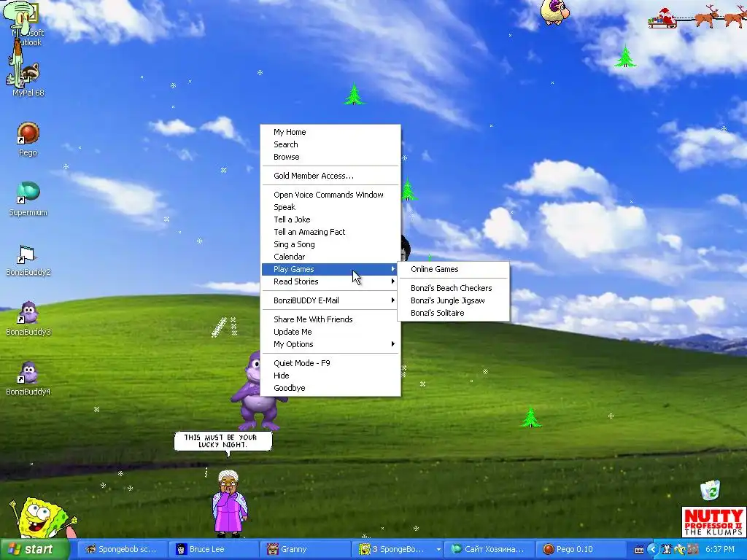Image resolution: width=747 pixels, height=560 pixels.
Task: Click the Recycle Bin icon
Action: pyautogui.click(x=711, y=490)
